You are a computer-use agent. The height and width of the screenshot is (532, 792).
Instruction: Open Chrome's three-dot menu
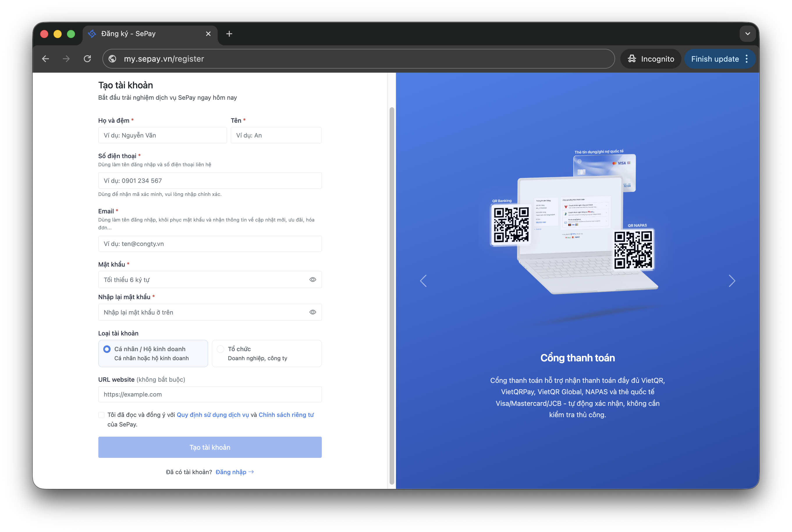pyautogui.click(x=746, y=59)
